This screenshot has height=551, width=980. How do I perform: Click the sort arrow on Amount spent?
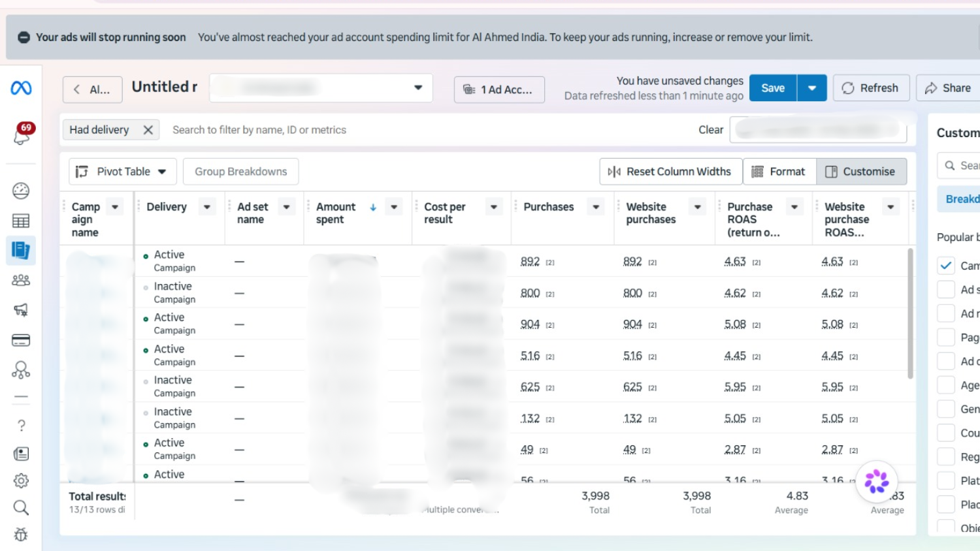pyautogui.click(x=373, y=208)
